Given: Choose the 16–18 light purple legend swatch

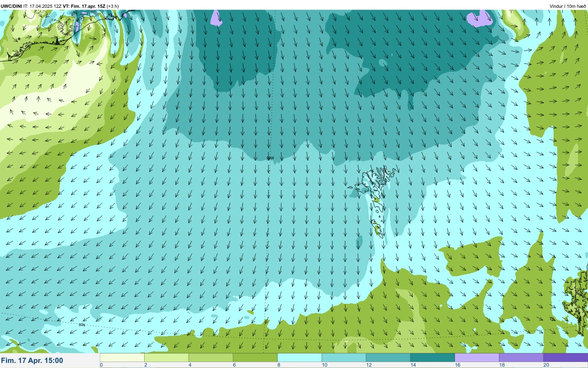Looking at the screenshot, I should 477,357.
